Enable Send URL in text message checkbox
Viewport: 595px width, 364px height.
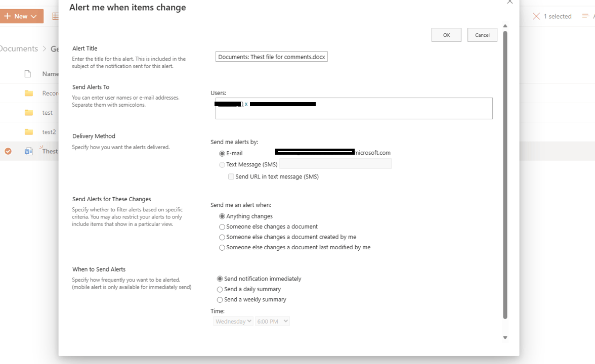pyautogui.click(x=231, y=177)
